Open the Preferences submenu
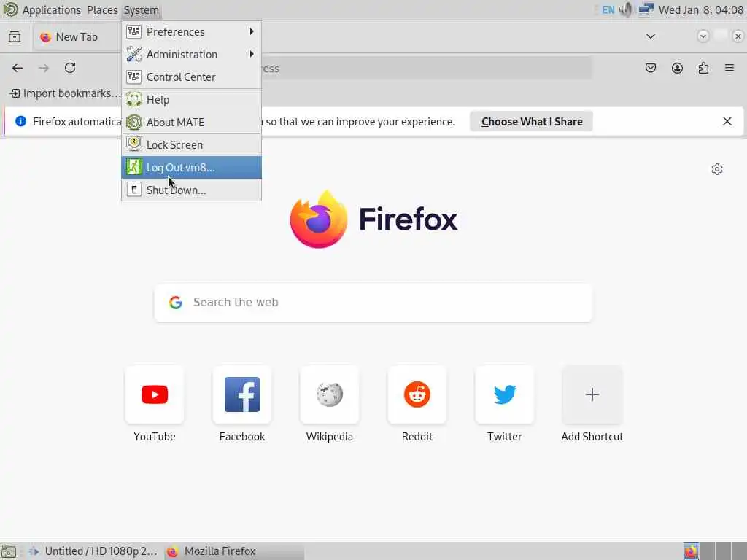Viewport: 747px width, 560px height. pos(191,32)
